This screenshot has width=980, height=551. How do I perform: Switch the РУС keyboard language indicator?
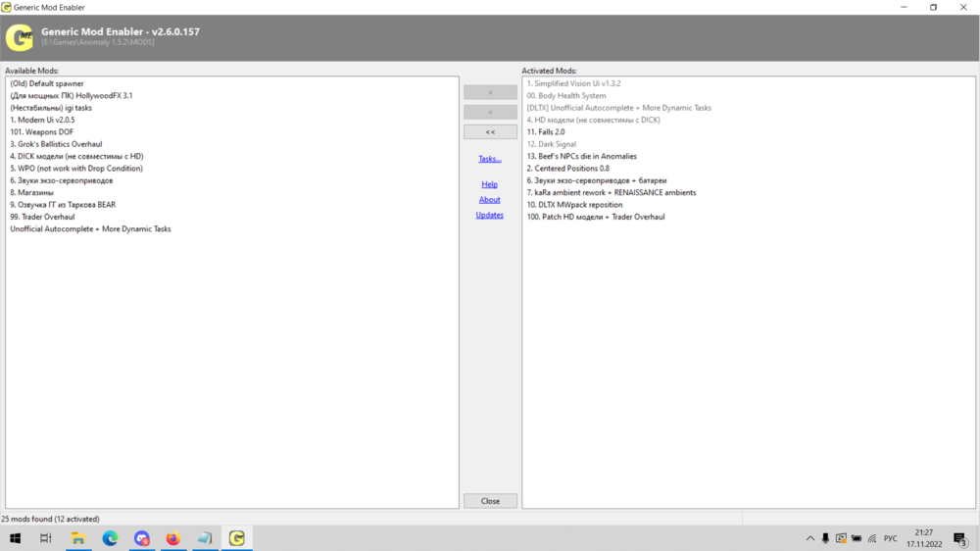[x=890, y=538]
